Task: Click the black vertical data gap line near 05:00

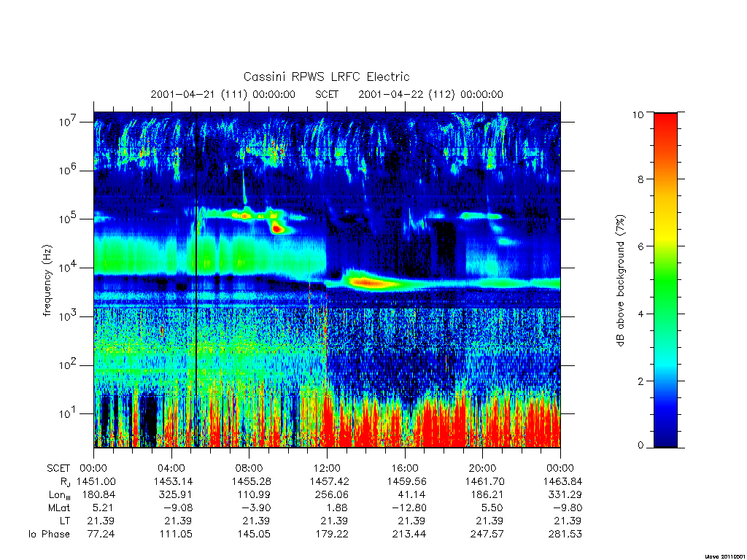Action: pyautogui.click(x=196, y=280)
